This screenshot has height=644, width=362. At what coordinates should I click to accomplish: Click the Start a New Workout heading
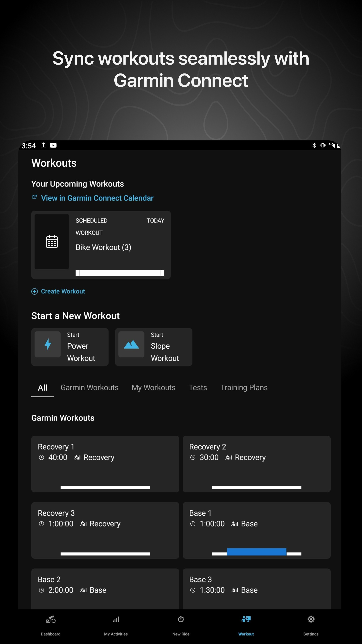pos(76,316)
